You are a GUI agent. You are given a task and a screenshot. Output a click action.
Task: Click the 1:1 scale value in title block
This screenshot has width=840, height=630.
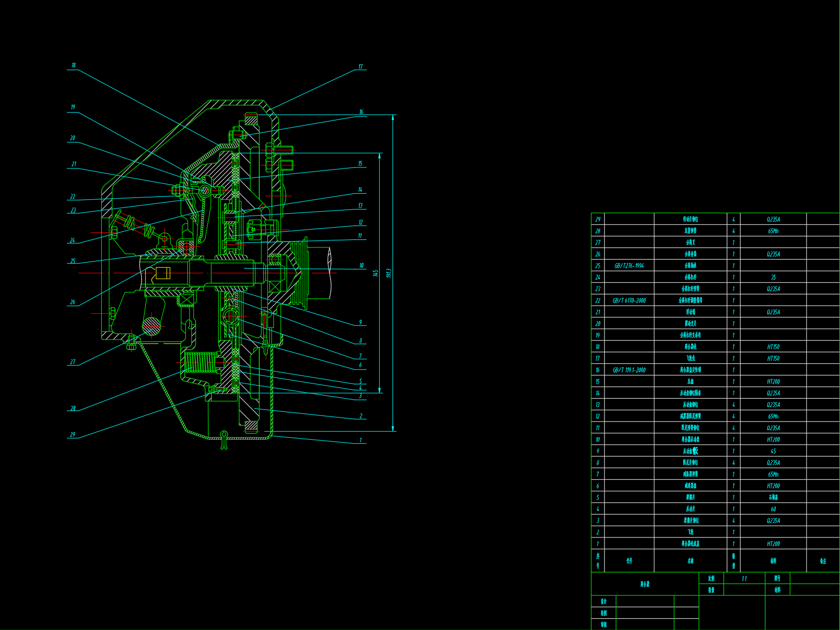(x=744, y=578)
